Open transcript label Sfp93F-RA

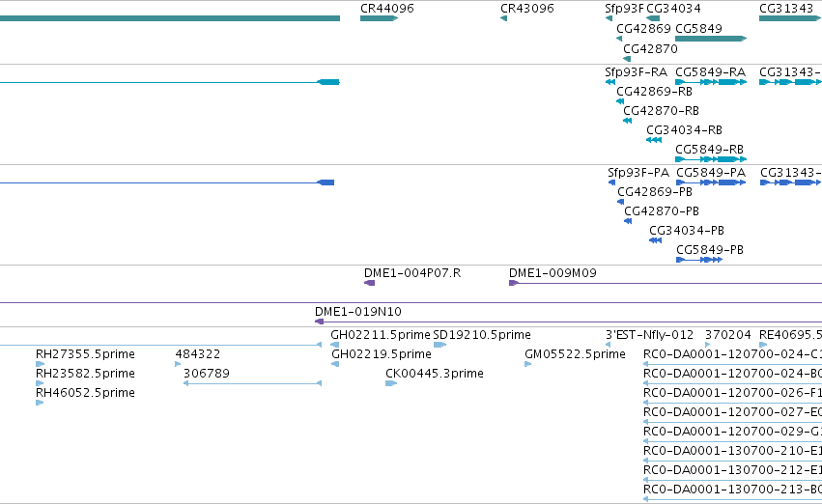click(636, 71)
